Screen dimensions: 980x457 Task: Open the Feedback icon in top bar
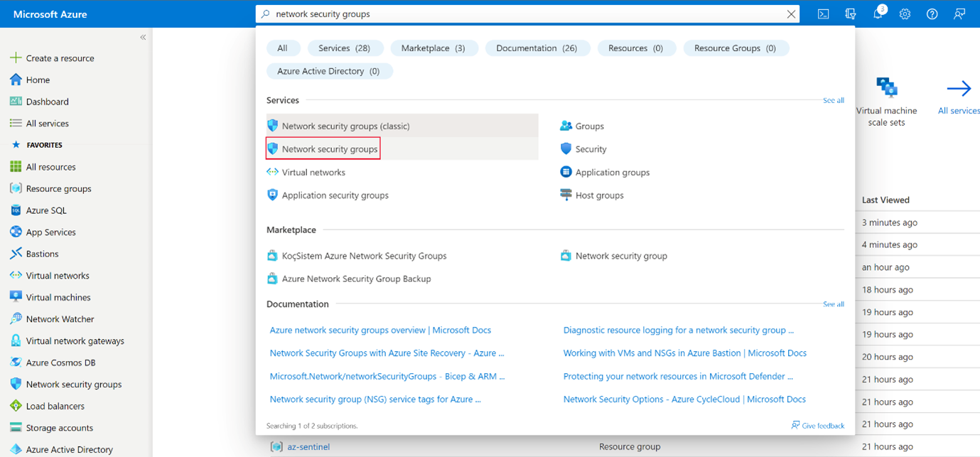(960, 14)
